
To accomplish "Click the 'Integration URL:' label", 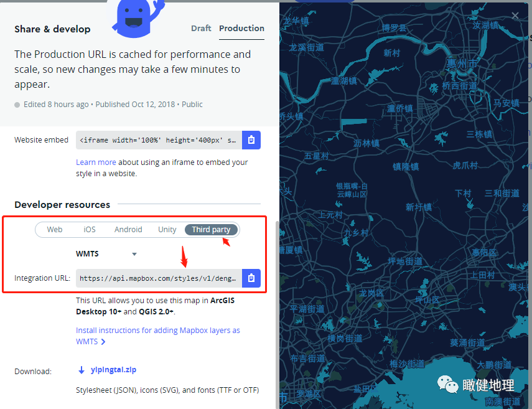I will click(42, 278).
